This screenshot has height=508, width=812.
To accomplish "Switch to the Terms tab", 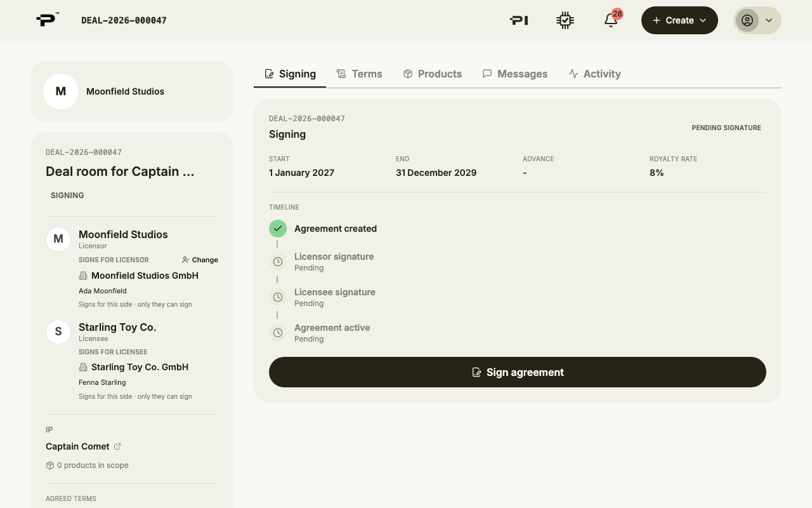I will point(359,74).
